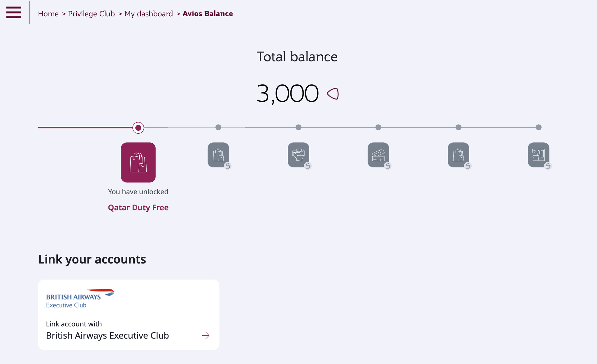Select the unlocked Qatar Duty Free reward icon

tap(138, 162)
